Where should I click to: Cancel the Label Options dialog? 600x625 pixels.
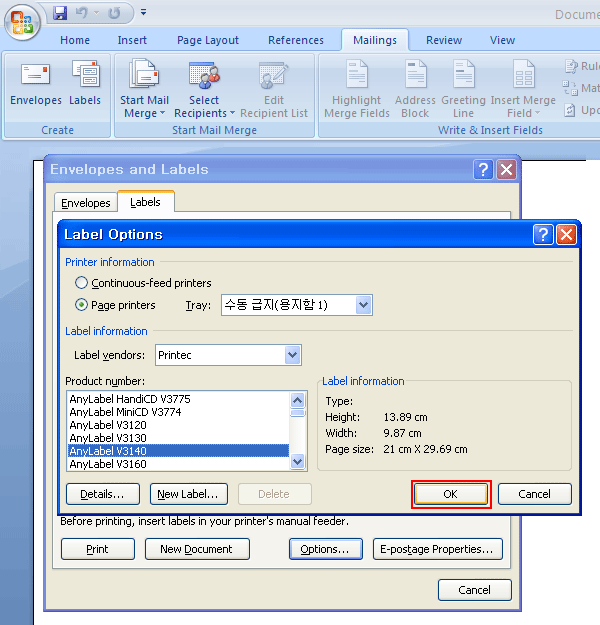[535, 494]
